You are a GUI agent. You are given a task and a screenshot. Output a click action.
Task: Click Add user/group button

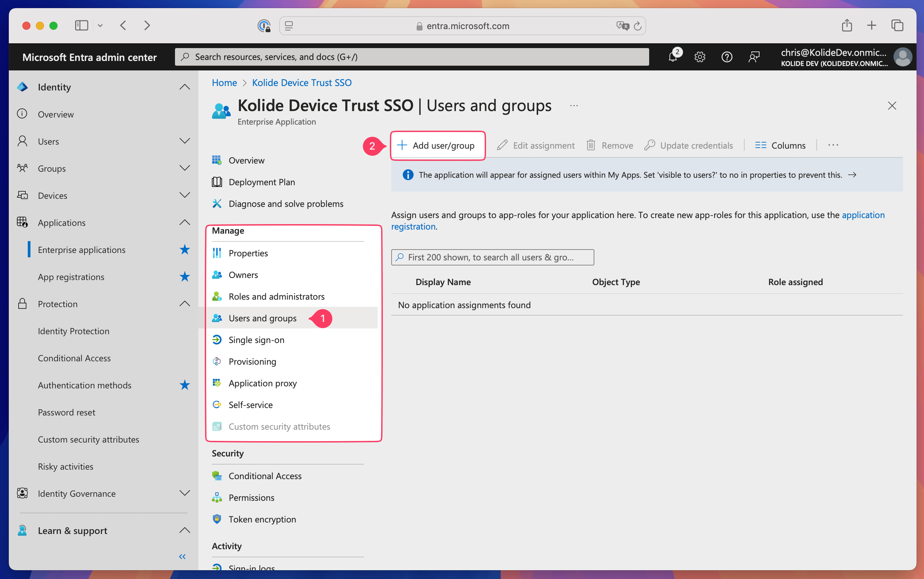437,146
